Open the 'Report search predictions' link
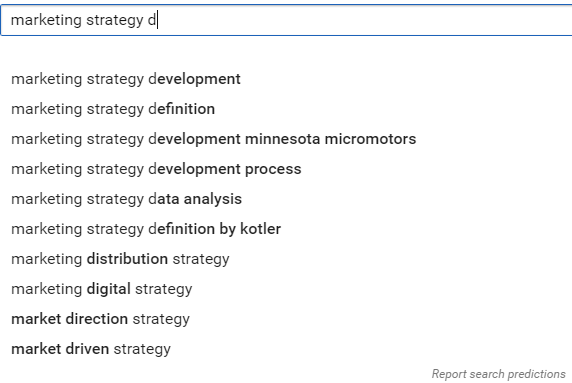This screenshot has width=572, height=383. coord(498,374)
